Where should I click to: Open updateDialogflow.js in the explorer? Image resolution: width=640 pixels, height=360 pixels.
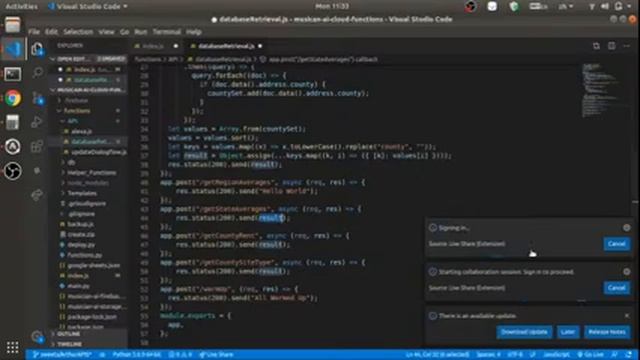(x=89, y=152)
